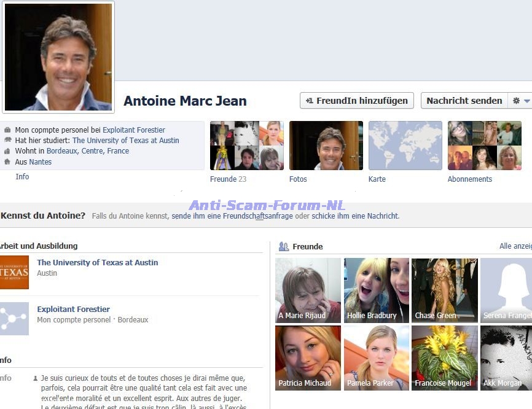The height and width of the screenshot is (409, 532).
Task: Open A Marie Rijaud's friend thumbnail
Action: 308,290
